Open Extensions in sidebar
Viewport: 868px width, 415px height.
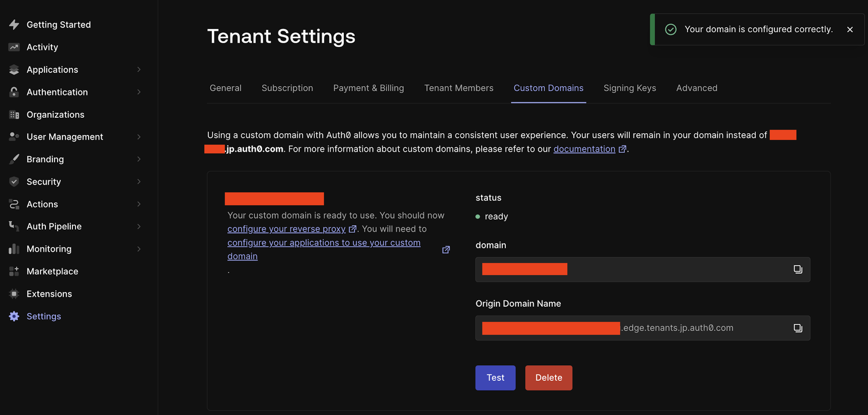coord(49,294)
